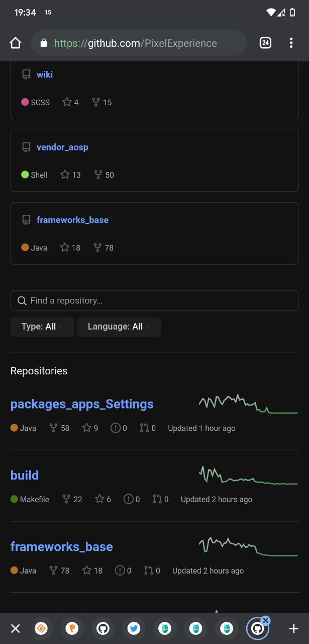Open the pinned vendor_aosp repository
Viewport: 309px width, 644px height.
pos(62,147)
